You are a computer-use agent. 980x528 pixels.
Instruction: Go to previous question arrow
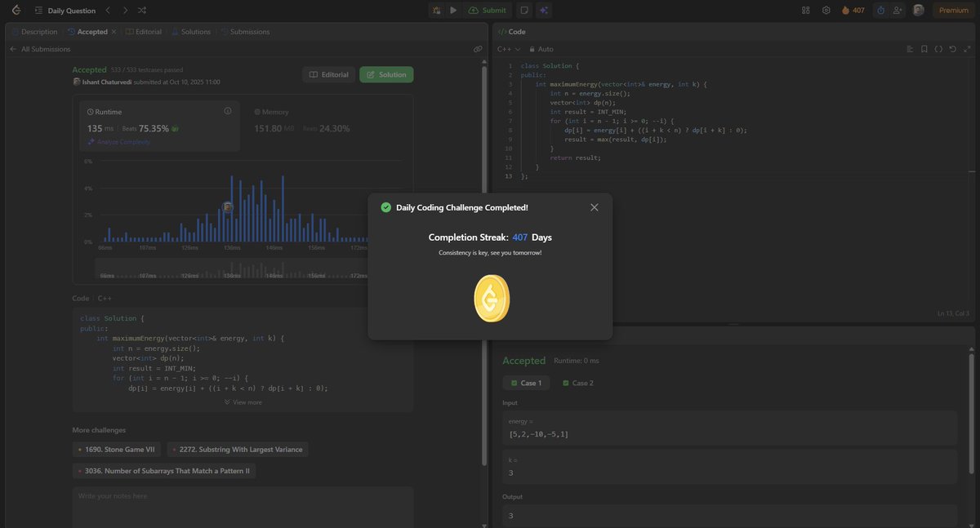click(108, 11)
